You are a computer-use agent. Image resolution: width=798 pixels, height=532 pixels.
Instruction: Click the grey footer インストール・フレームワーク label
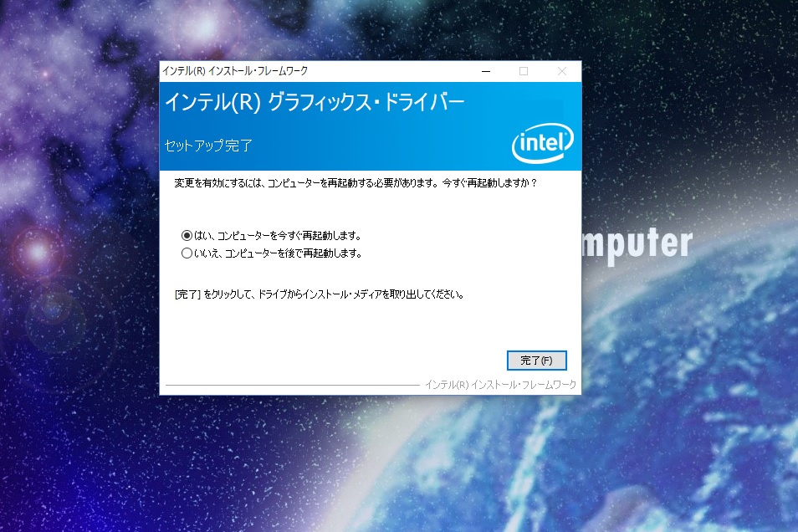[x=501, y=385]
